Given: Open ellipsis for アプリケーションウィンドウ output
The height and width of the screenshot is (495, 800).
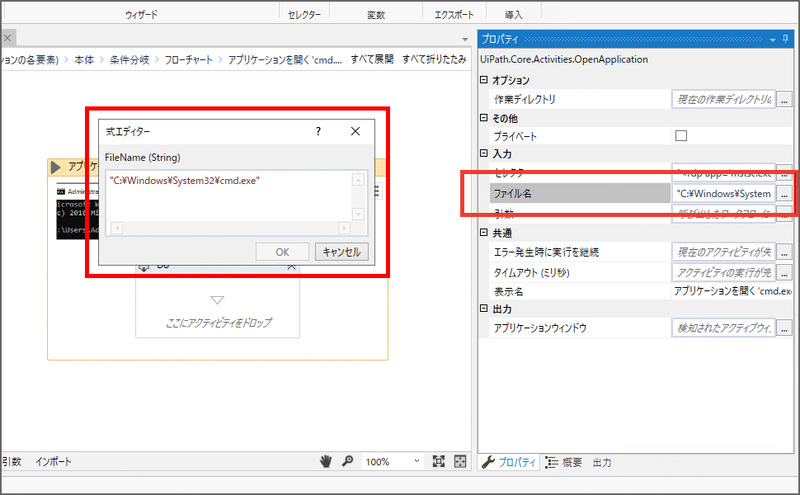Looking at the screenshot, I should tap(784, 328).
